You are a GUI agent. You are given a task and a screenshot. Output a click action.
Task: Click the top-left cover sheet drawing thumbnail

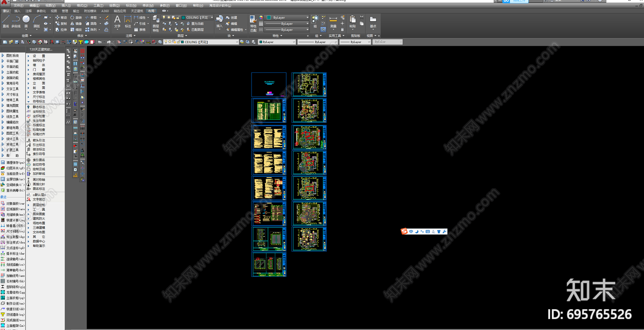coord(269,84)
